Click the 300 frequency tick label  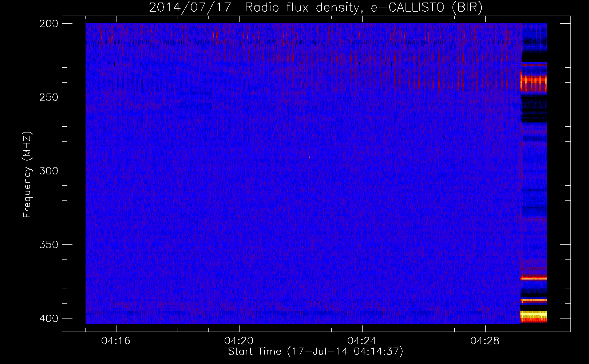pos(49,171)
